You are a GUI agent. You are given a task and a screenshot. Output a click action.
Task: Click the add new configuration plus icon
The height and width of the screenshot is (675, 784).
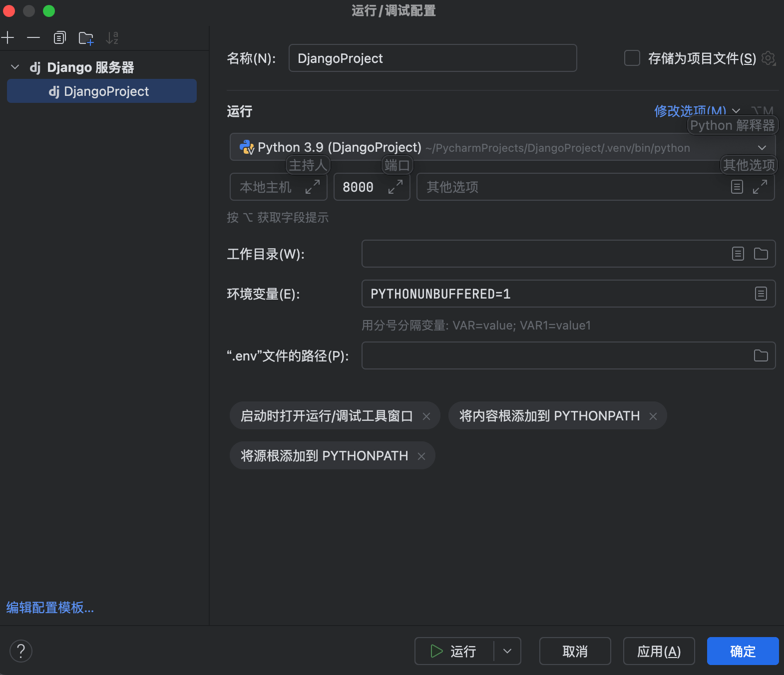click(x=8, y=38)
